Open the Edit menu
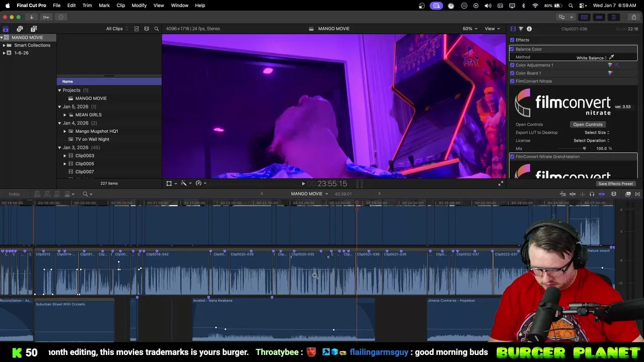This screenshot has width=644, height=362. [x=71, y=6]
